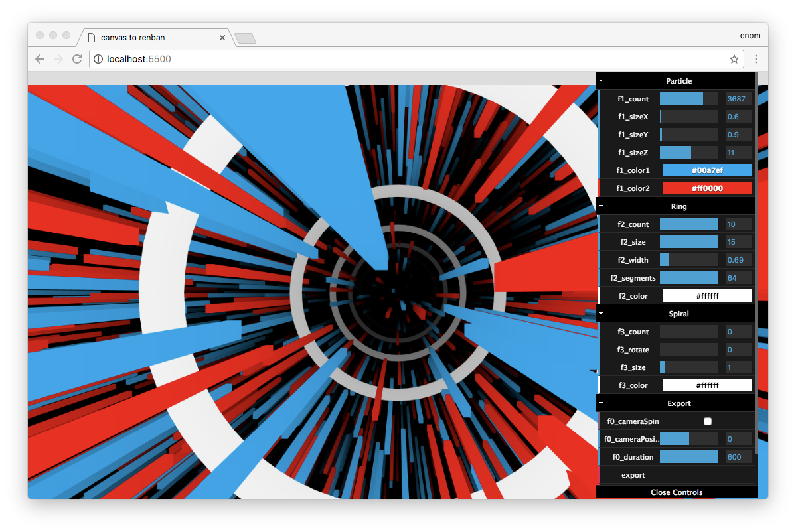The image size is (796, 532).
Task: Adjust the f2_size slider
Action: click(x=689, y=242)
